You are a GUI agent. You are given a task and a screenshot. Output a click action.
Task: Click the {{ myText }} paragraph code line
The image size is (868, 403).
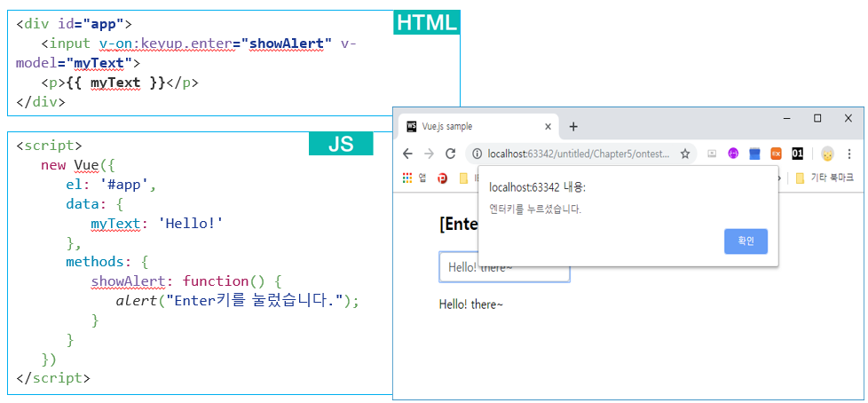pos(120,83)
